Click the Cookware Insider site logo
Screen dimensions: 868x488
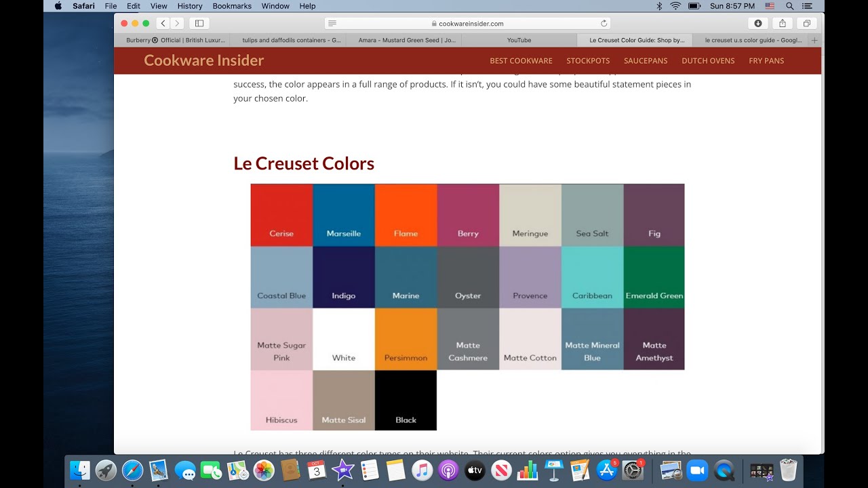pos(204,60)
